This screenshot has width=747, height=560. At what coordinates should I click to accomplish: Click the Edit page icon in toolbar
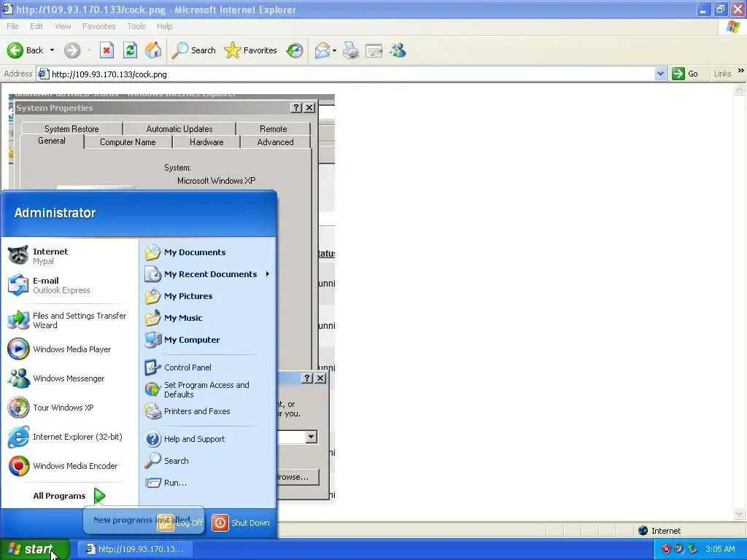[374, 50]
